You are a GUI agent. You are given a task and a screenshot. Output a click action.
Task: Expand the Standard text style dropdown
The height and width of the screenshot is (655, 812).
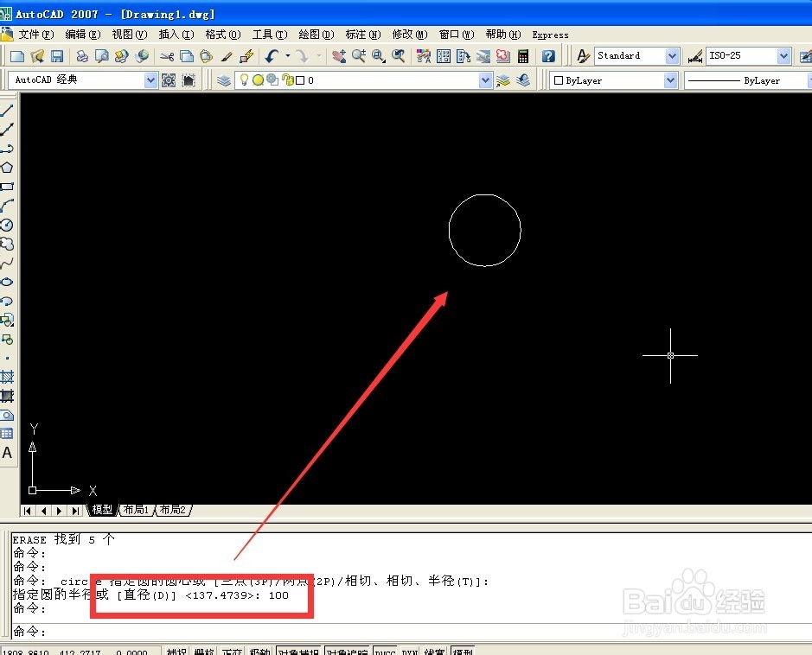(672, 56)
